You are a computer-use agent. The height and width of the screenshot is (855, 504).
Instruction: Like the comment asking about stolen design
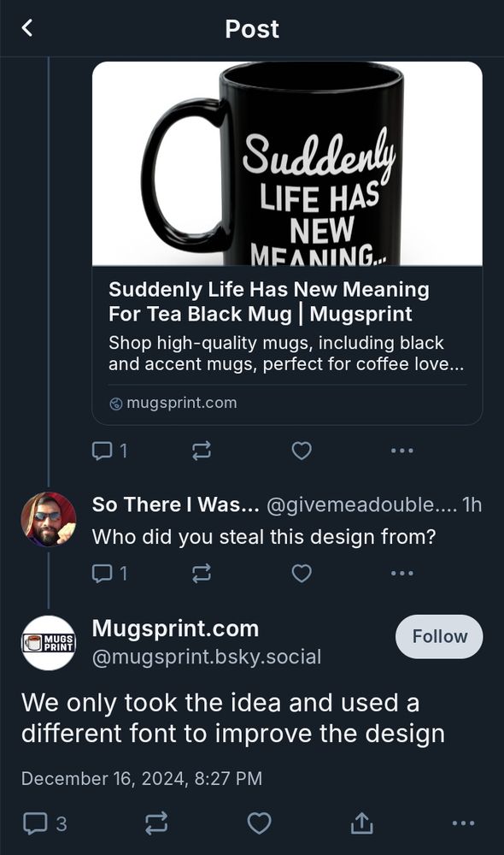(x=301, y=573)
